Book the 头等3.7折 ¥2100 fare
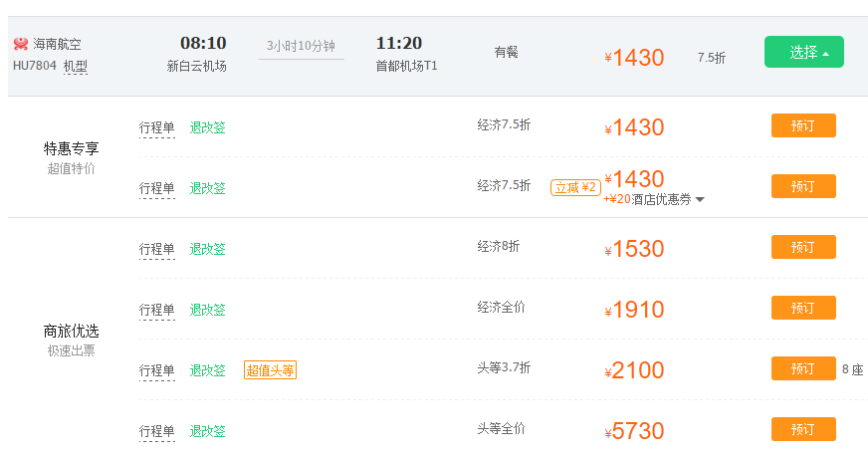This screenshot has height=458, width=868. coord(803,368)
